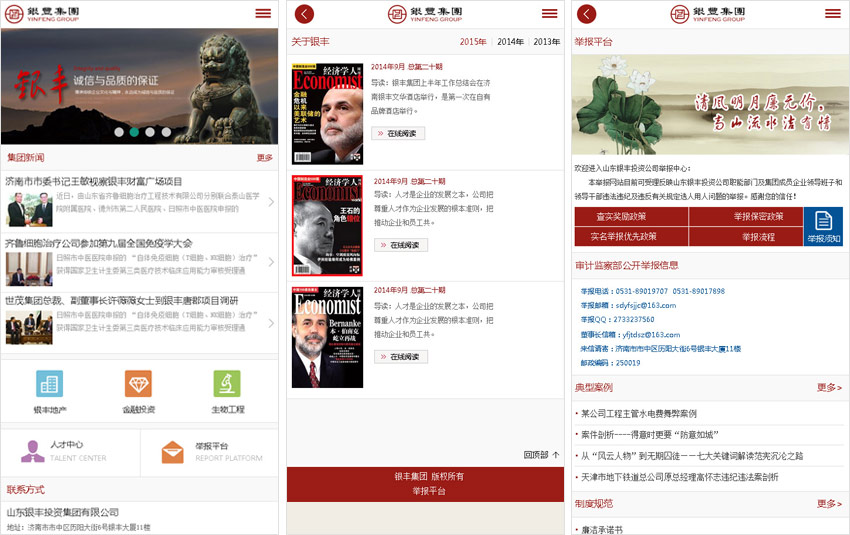Click 在线阅读 for the 王石的角色 magazine issue
850x535 pixels.
pos(401,245)
